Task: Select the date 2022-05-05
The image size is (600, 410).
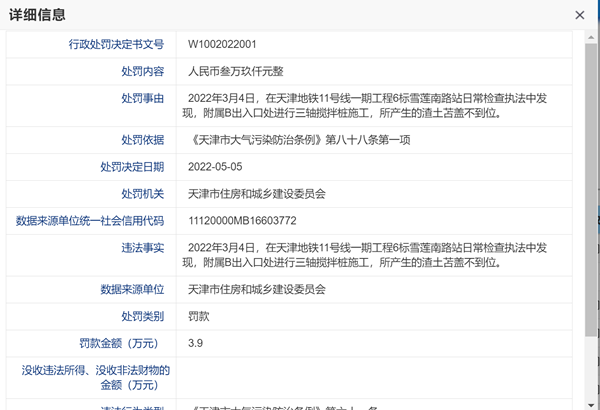Action: (215, 167)
